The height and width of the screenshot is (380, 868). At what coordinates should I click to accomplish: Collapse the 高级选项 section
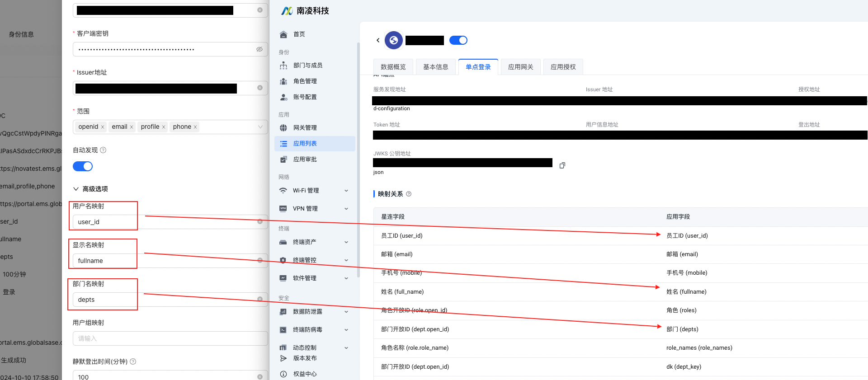tap(76, 189)
